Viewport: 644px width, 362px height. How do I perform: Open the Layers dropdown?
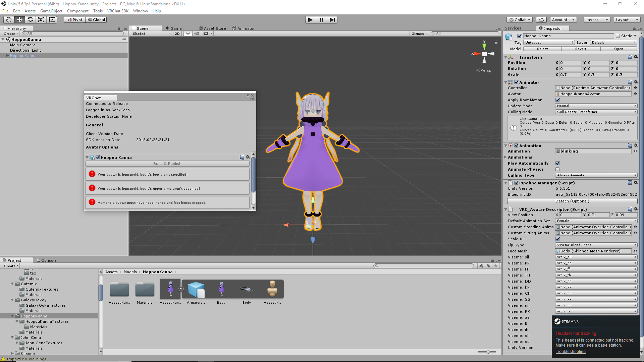point(596,20)
